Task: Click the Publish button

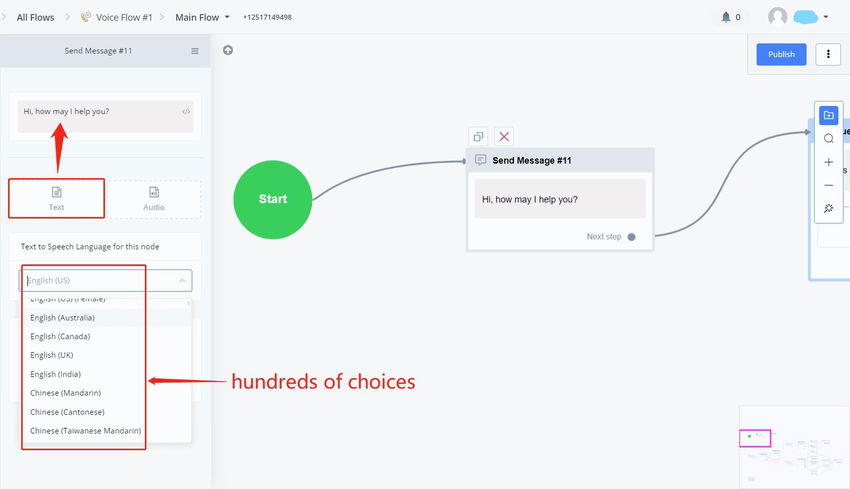Action: pos(781,54)
